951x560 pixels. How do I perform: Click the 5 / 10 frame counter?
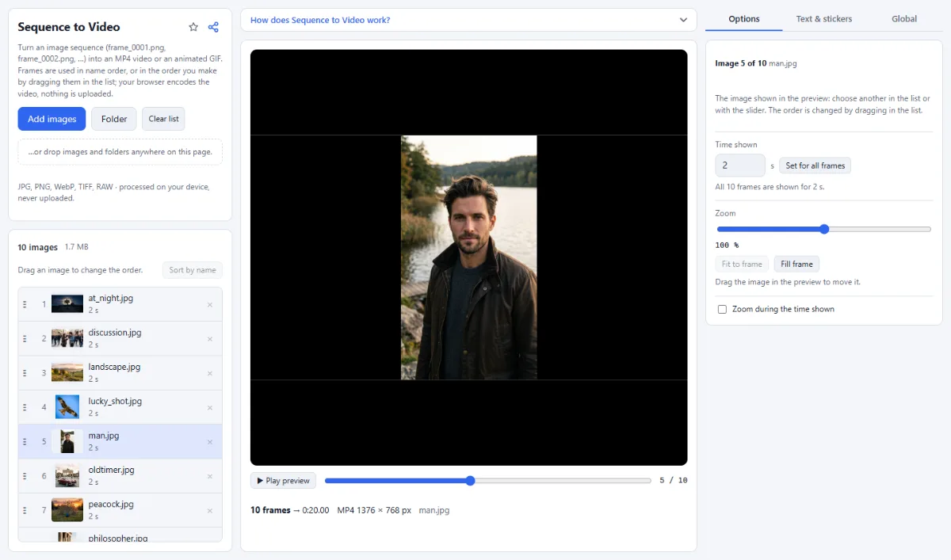pos(674,481)
